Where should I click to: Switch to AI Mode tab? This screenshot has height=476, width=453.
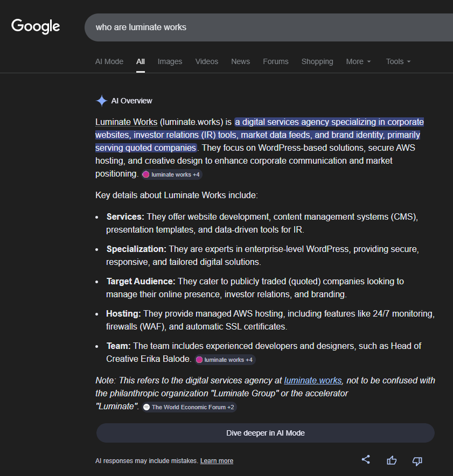pyautogui.click(x=109, y=61)
